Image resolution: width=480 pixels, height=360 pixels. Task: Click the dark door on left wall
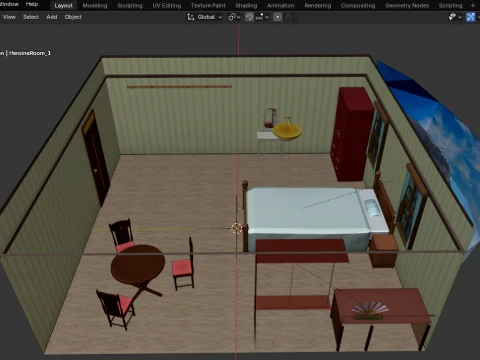(x=96, y=158)
